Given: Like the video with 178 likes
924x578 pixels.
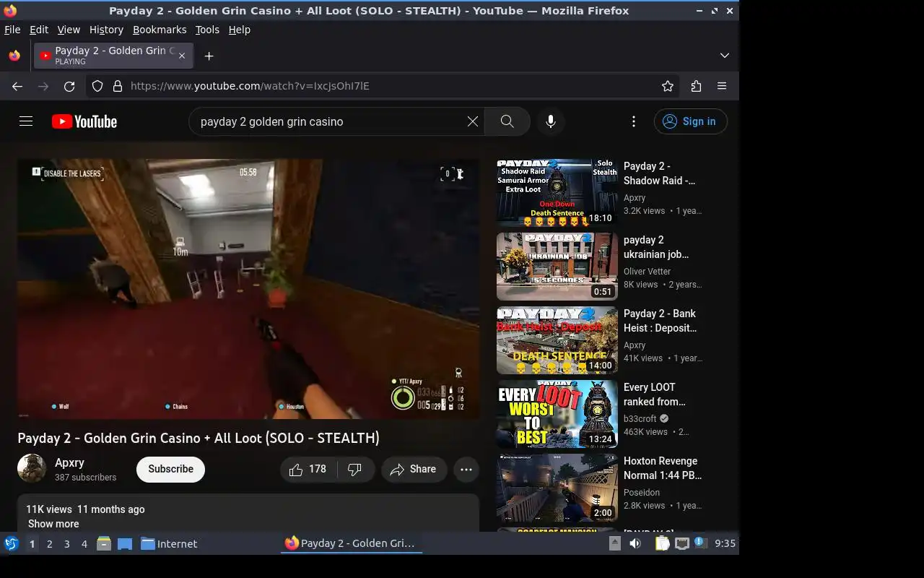Looking at the screenshot, I should point(308,470).
